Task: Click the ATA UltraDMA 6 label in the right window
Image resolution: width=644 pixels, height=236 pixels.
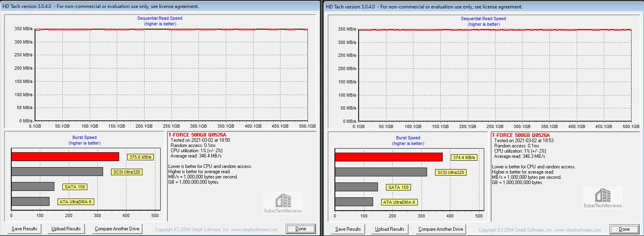Action: 399,202
